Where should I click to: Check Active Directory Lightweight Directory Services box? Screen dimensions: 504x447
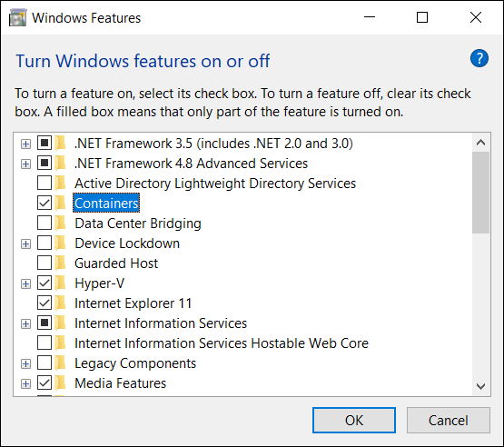44,183
